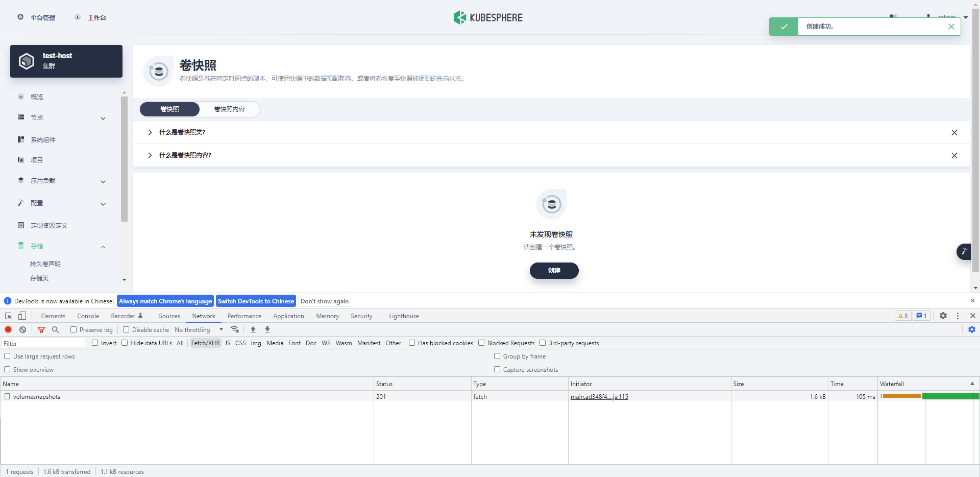This screenshot has height=477, width=980.
Task: Open the main.ad348f4...js:115 initiator link
Action: (599, 396)
